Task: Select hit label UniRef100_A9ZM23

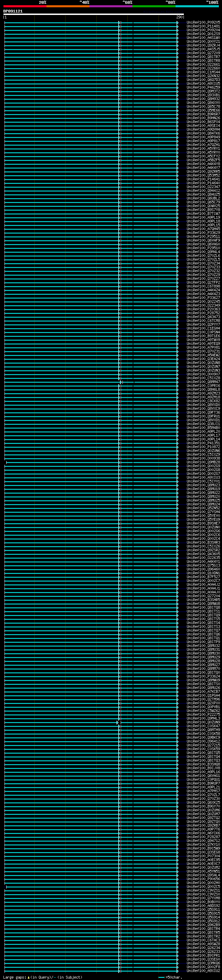Action: (x=203, y=394)
